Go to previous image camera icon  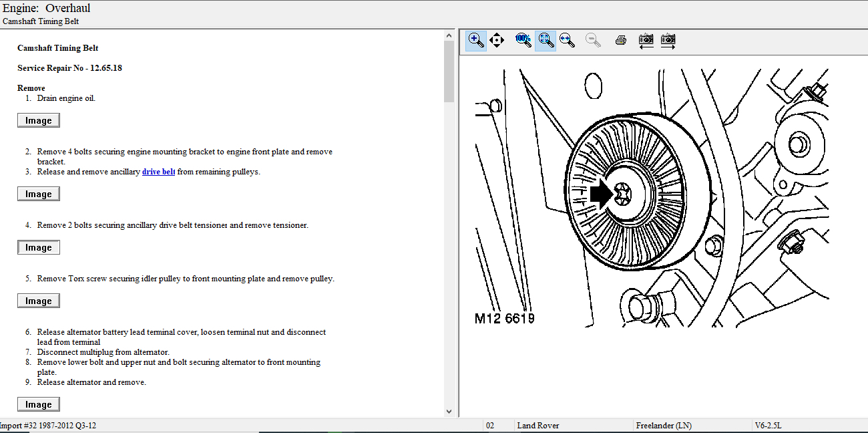pyautogui.click(x=646, y=40)
